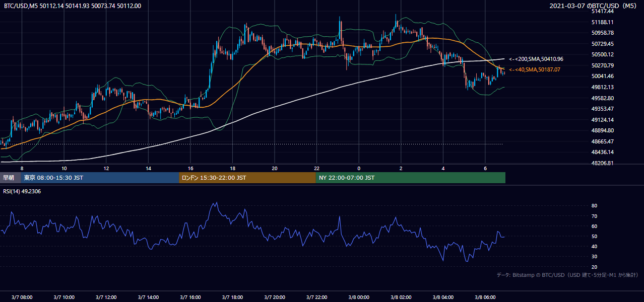Click the 3/8 00:00 date label
The height and width of the screenshot is (302, 644).
point(359,297)
